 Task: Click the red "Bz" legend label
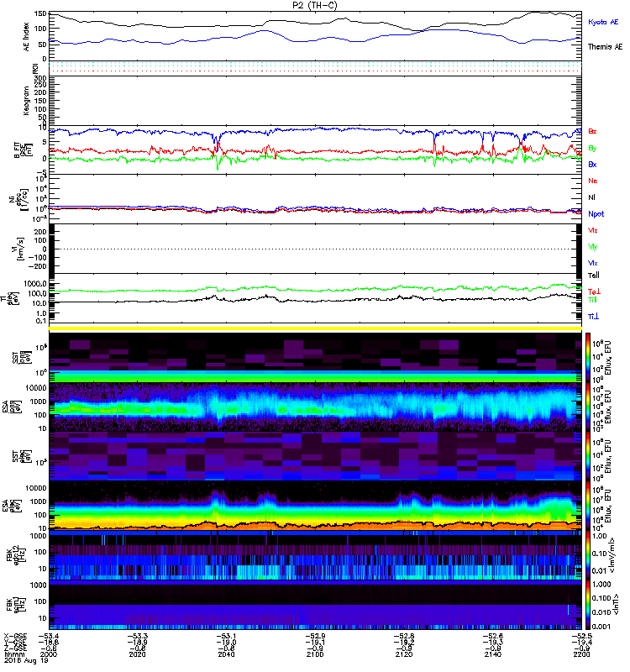(592, 131)
